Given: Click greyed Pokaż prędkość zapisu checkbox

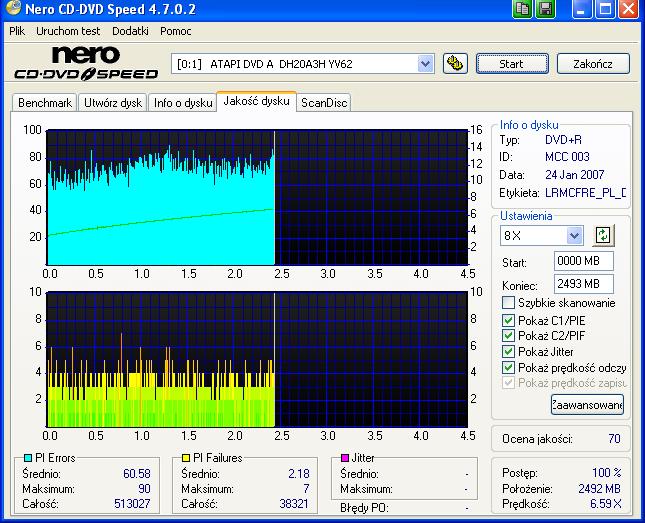Looking at the screenshot, I should (x=508, y=383).
